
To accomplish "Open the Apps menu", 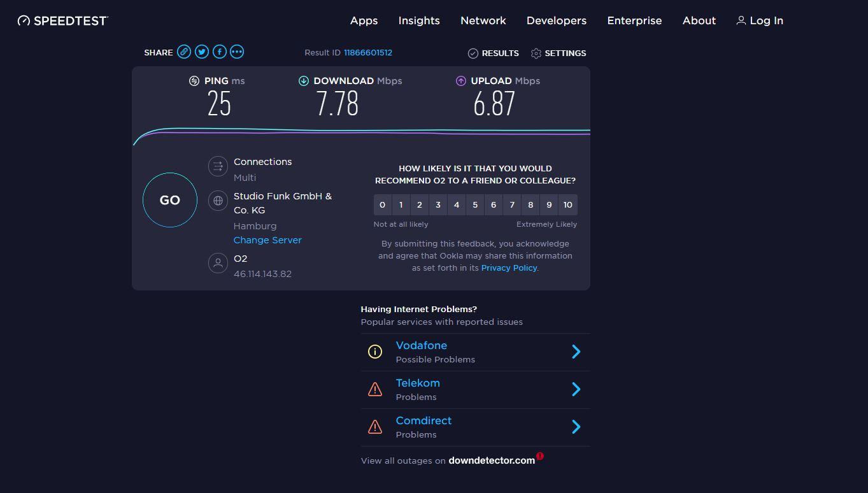I will click(364, 21).
